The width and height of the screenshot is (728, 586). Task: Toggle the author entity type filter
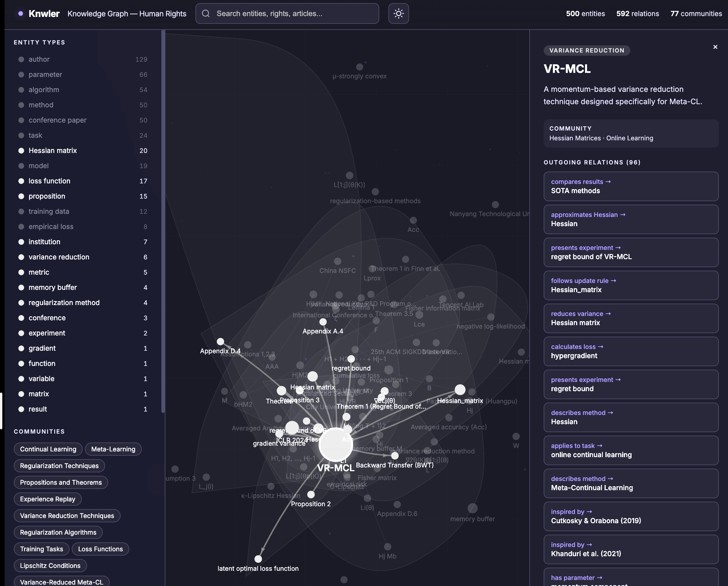pyautogui.click(x=39, y=59)
